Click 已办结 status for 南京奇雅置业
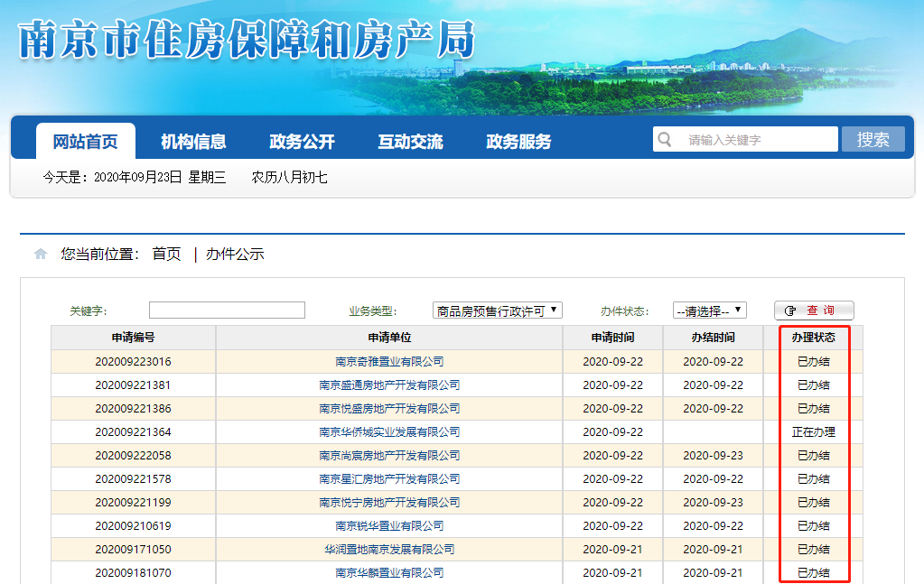This screenshot has width=924, height=584. pyautogui.click(x=813, y=361)
